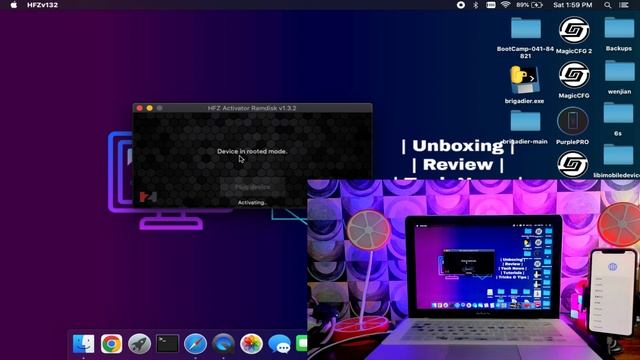Viewport: 640px width, 360px height.
Task: Select the BootCamp-041-84821 folder
Action: 526,28
